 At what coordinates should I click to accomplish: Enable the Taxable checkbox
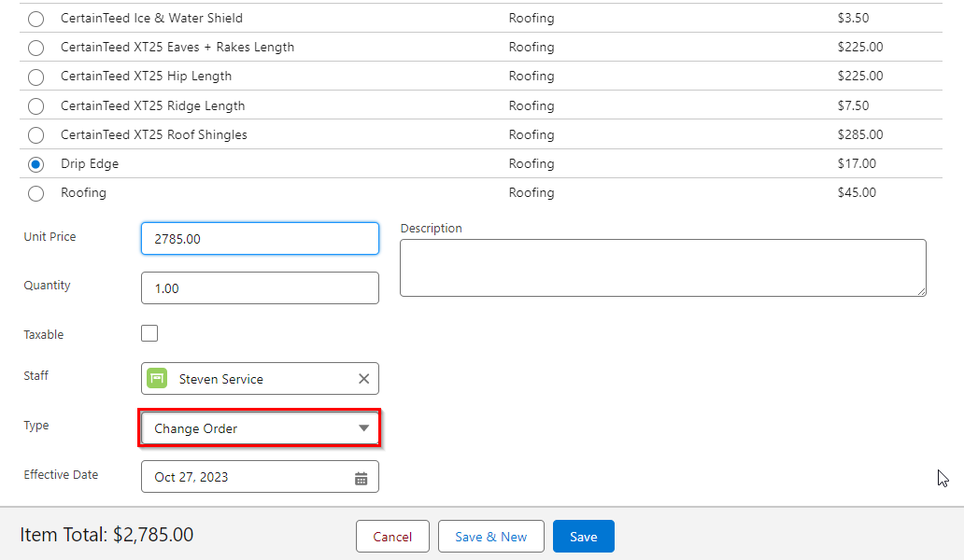point(149,333)
